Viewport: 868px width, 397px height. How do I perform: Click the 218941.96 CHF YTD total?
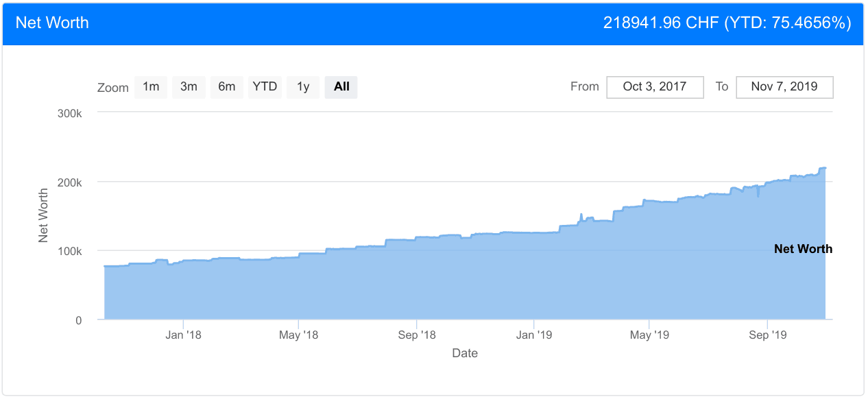(x=727, y=23)
